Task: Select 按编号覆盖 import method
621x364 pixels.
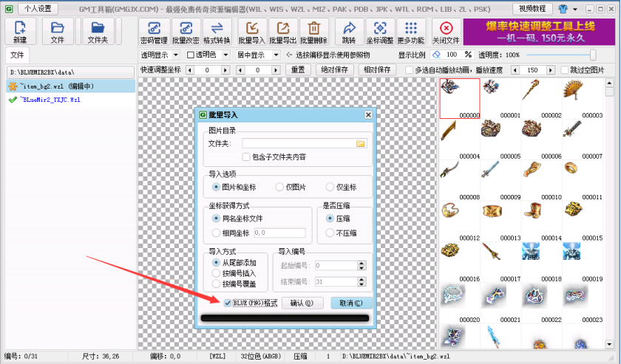Action: (x=216, y=284)
